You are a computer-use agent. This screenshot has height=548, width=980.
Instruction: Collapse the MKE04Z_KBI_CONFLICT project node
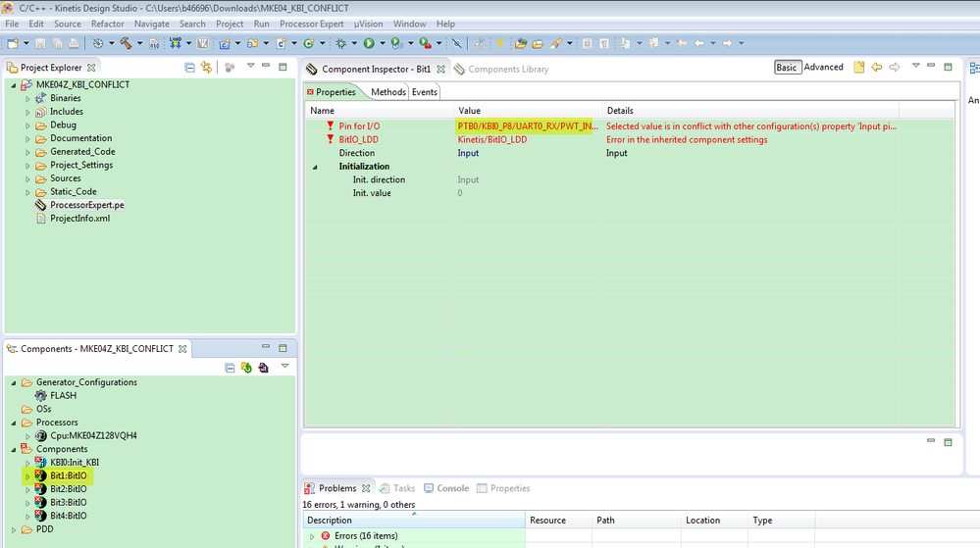(14, 85)
